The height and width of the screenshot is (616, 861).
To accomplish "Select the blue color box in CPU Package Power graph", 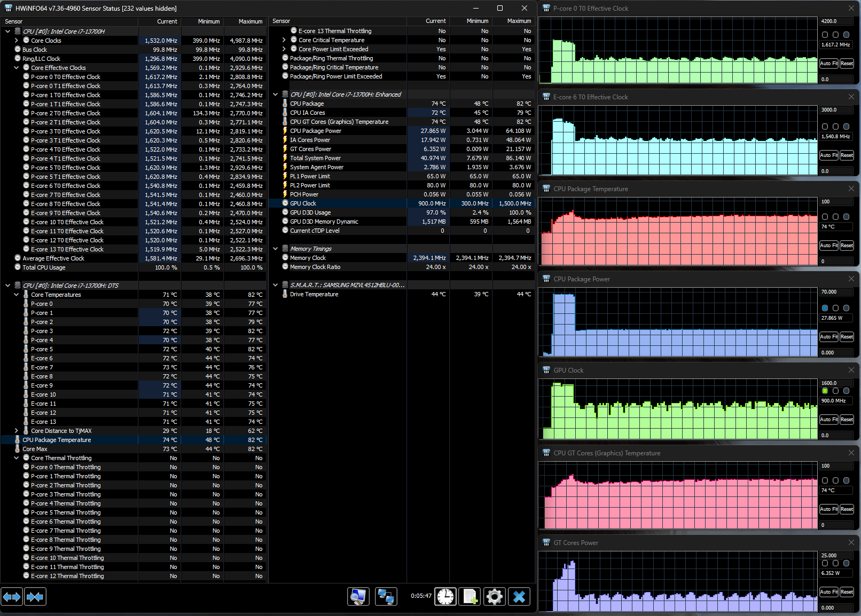I will 825,308.
